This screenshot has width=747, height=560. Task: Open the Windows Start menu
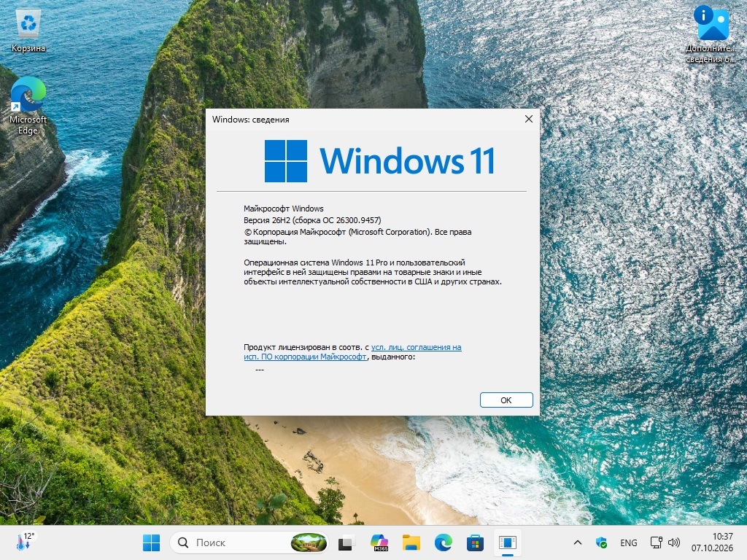151,542
